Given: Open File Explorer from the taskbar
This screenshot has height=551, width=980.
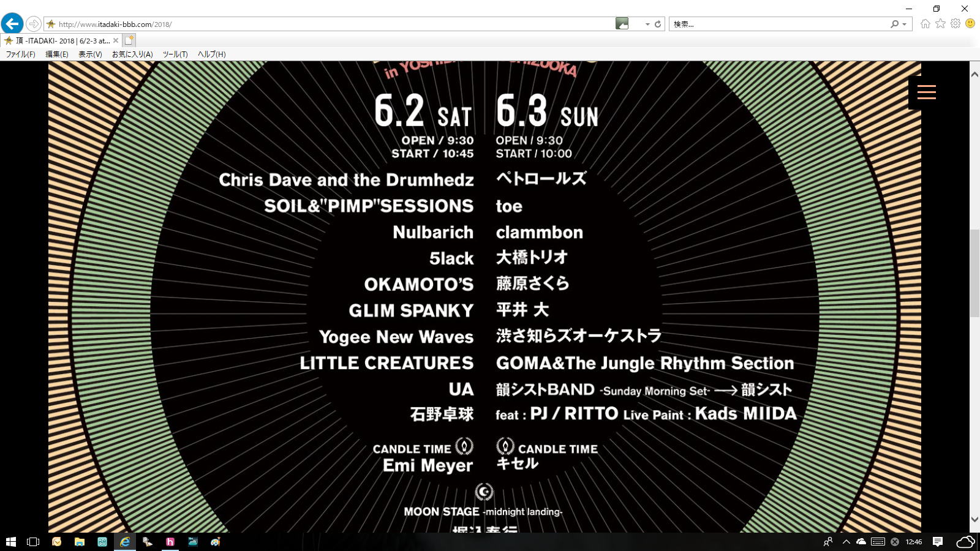Looking at the screenshot, I should (x=80, y=542).
